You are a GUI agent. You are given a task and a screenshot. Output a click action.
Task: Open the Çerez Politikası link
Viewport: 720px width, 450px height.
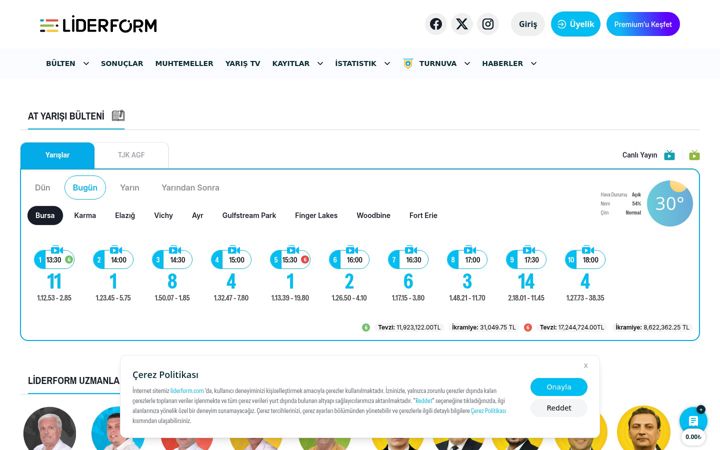pos(488,411)
